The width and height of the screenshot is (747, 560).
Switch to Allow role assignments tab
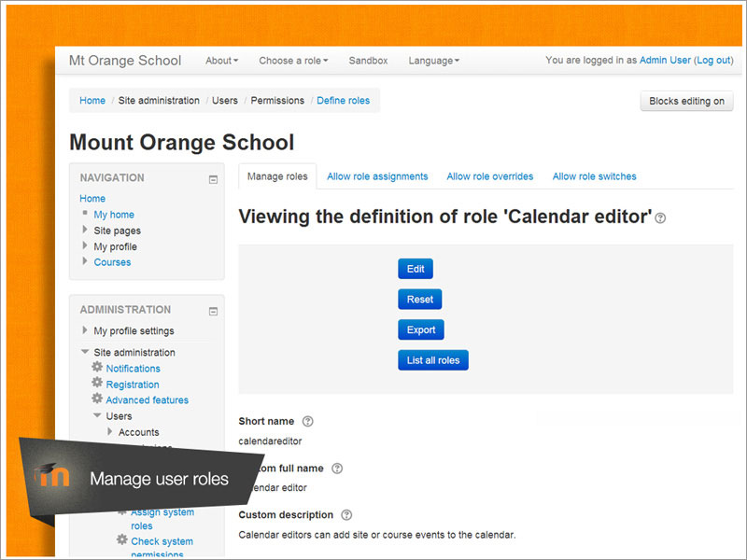pyautogui.click(x=377, y=176)
